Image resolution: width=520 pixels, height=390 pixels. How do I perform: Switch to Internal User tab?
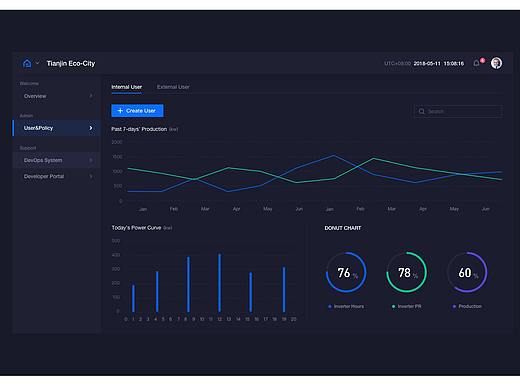point(127,87)
